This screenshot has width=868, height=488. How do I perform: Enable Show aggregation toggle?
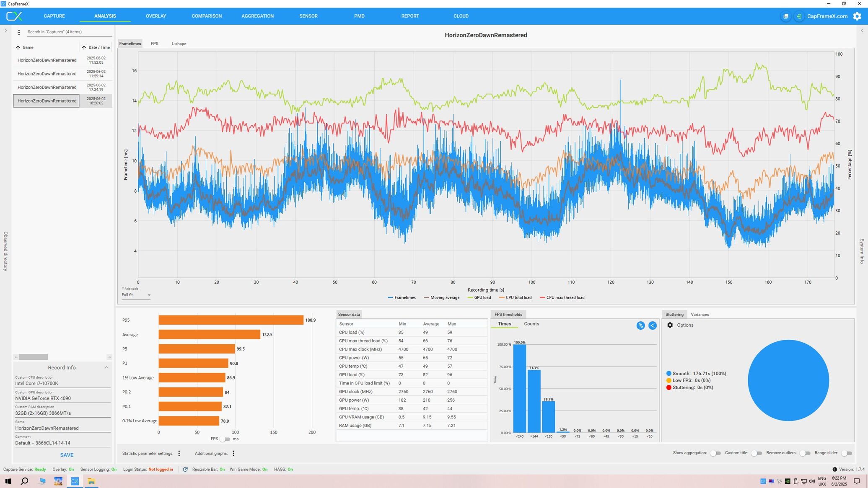[715, 453]
